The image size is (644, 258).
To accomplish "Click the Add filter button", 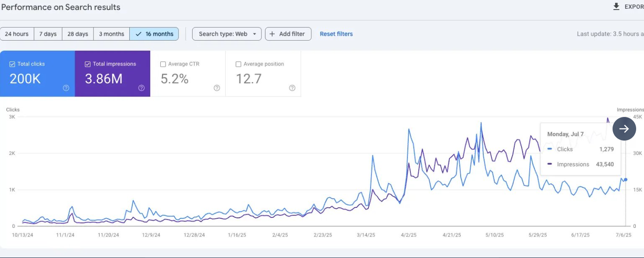I will click(288, 34).
